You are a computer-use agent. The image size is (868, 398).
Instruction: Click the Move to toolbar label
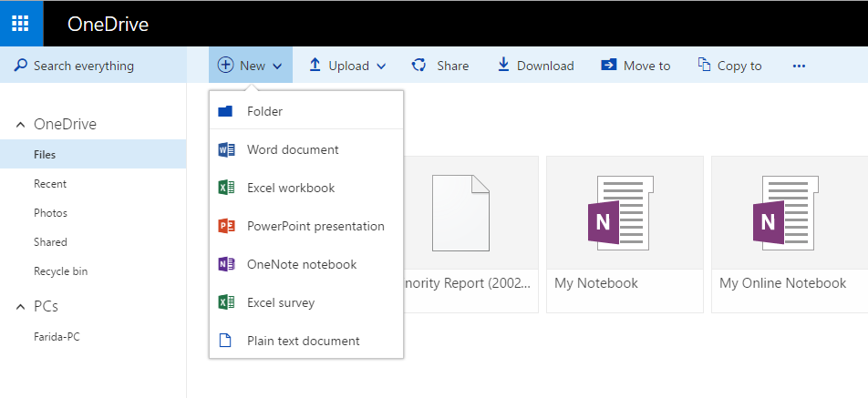[647, 66]
